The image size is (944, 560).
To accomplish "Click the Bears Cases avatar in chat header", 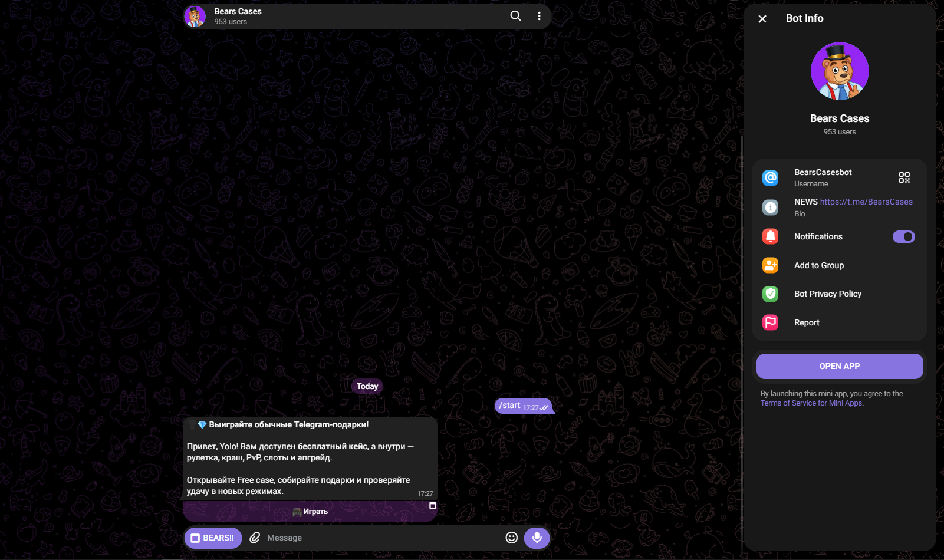I will (x=195, y=17).
